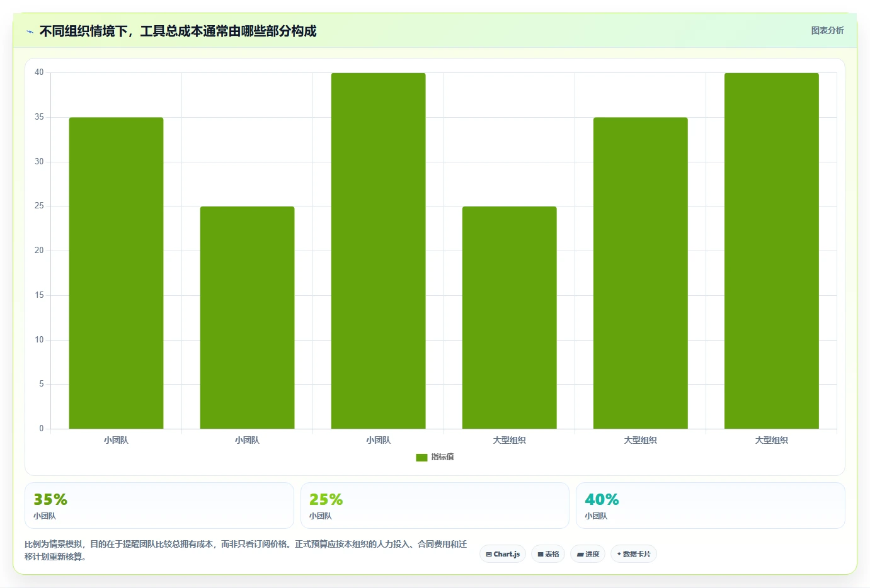Screen dimensions: 870x588
Task: Click the 大型组织 bar with value 35
Action: [x=640, y=273]
